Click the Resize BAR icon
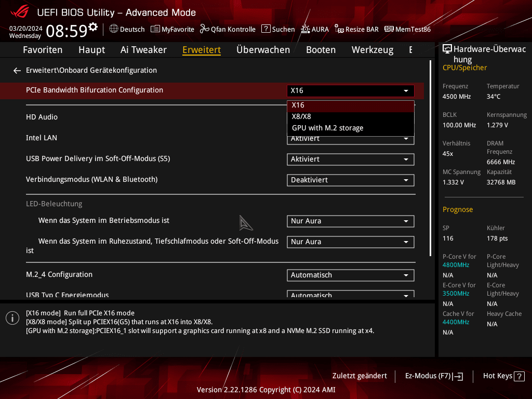This screenshot has width=532, height=399. 339,29
